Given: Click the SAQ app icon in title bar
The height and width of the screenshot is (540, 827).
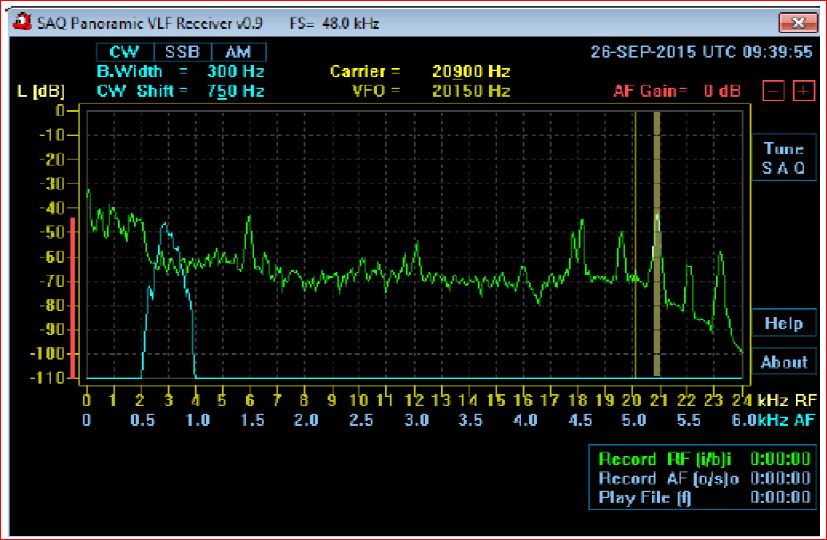Looking at the screenshot, I should pos(22,22).
